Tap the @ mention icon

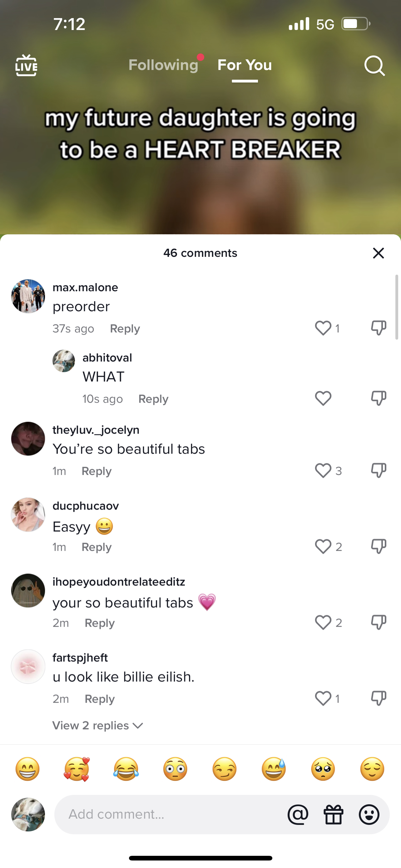(298, 815)
